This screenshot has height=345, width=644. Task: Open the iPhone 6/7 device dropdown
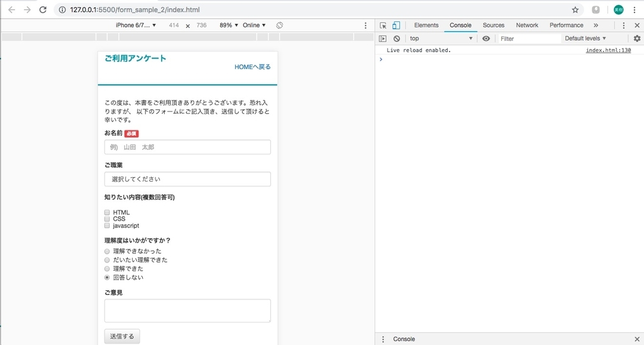point(136,25)
